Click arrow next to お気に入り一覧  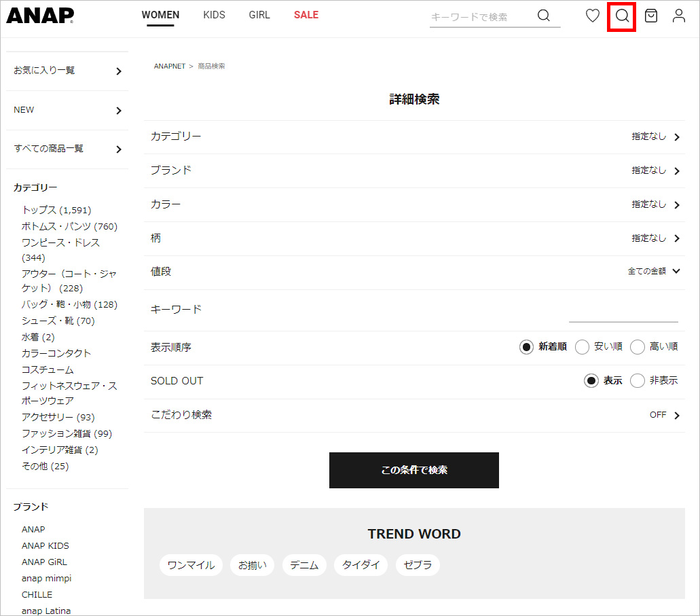119,71
